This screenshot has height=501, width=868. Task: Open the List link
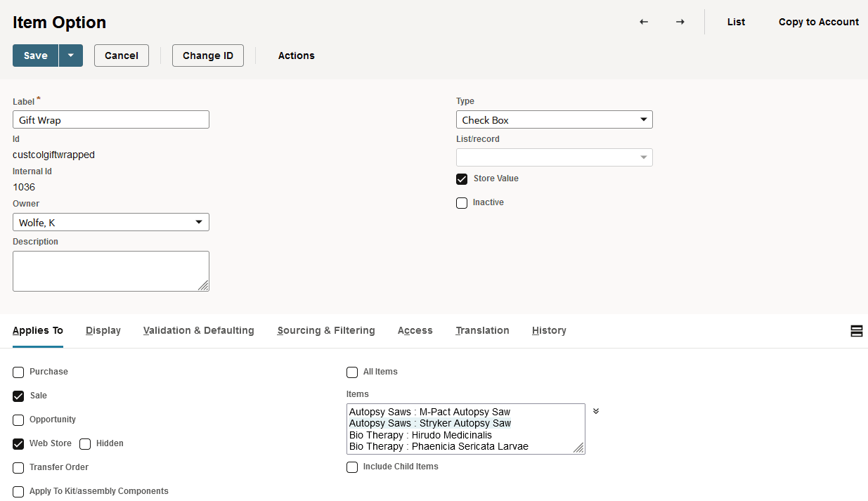tap(736, 22)
